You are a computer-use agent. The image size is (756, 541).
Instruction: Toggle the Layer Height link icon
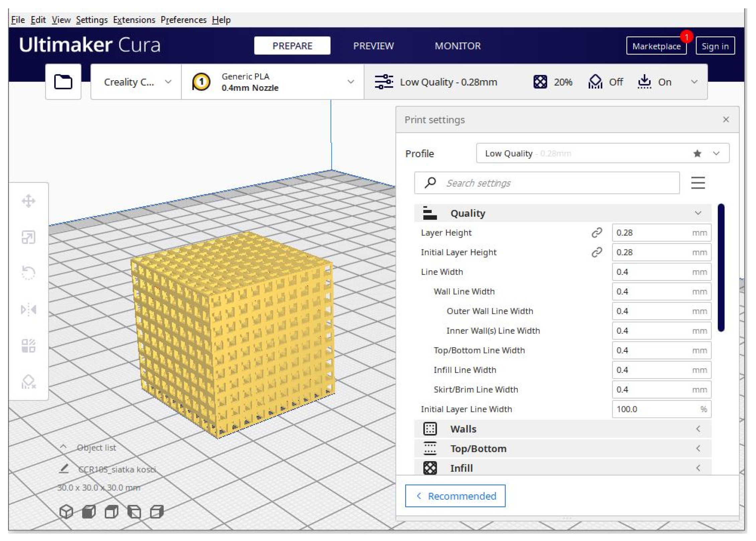(x=597, y=233)
